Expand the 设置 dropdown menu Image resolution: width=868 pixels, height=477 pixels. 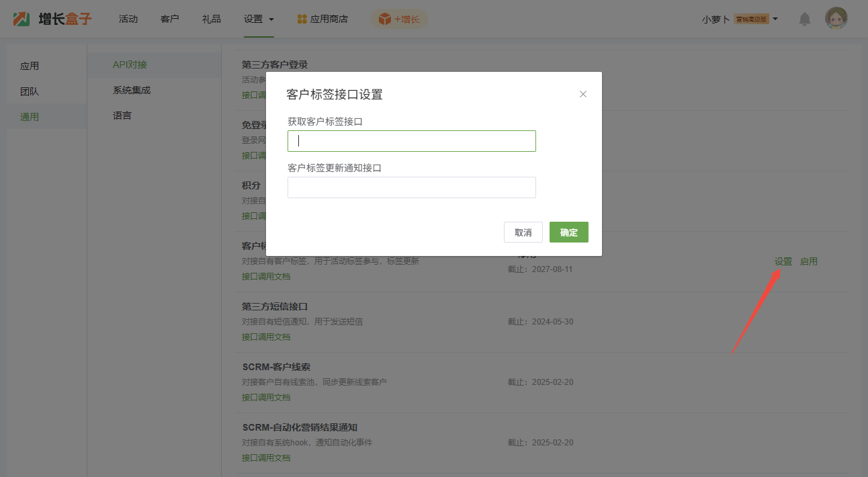[x=259, y=19]
